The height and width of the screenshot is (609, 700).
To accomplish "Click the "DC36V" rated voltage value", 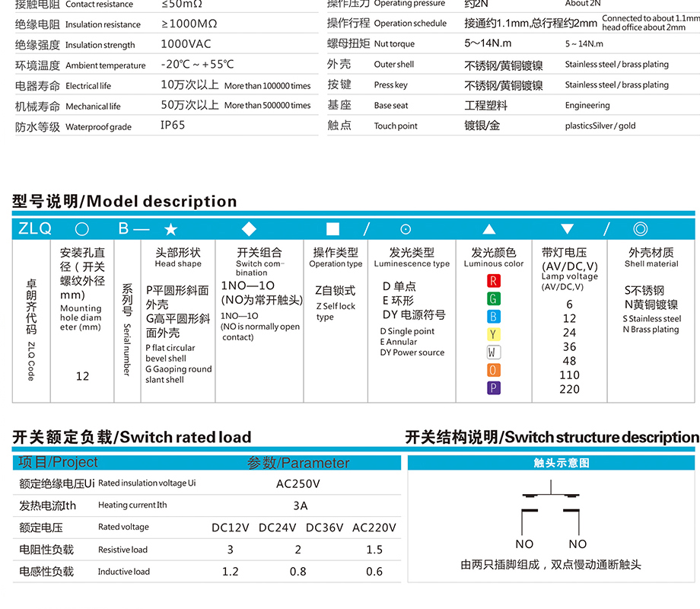I will pos(325,528).
